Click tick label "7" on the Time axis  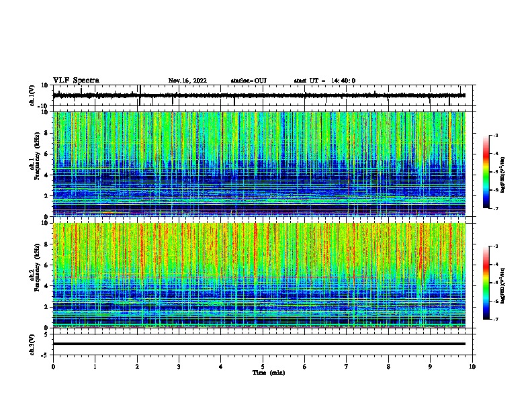(347, 367)
